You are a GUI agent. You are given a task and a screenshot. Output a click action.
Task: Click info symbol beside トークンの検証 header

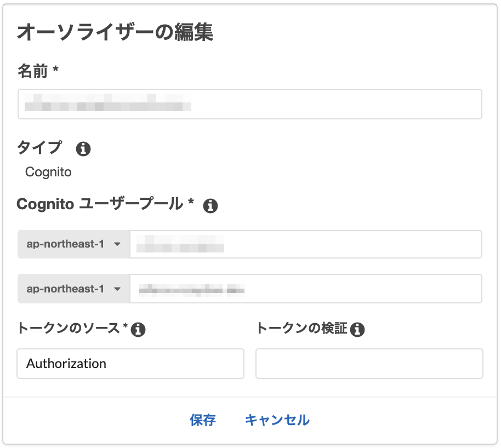[356, 330]
